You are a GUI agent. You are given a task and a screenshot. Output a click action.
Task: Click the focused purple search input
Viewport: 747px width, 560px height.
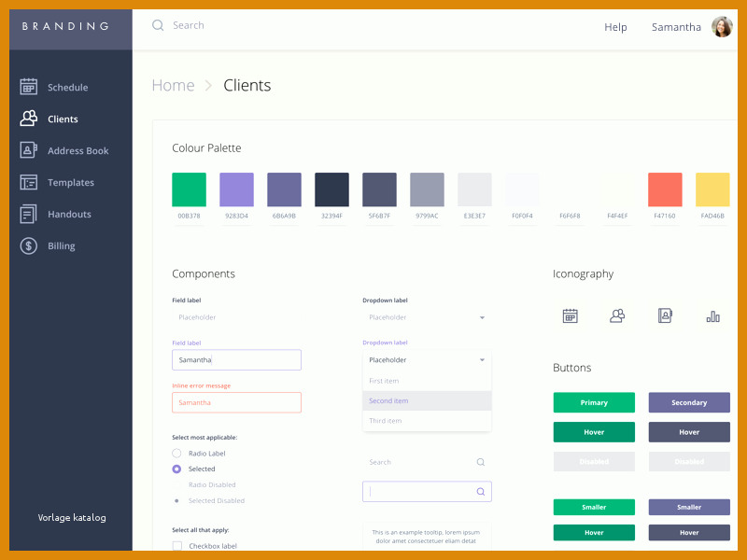click(427, 492)
